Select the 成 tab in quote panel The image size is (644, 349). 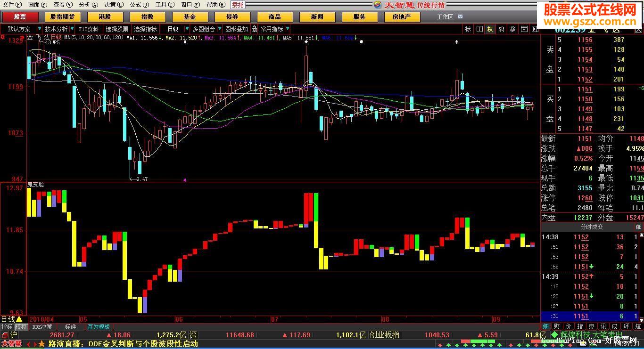click(x=615, y=326)
